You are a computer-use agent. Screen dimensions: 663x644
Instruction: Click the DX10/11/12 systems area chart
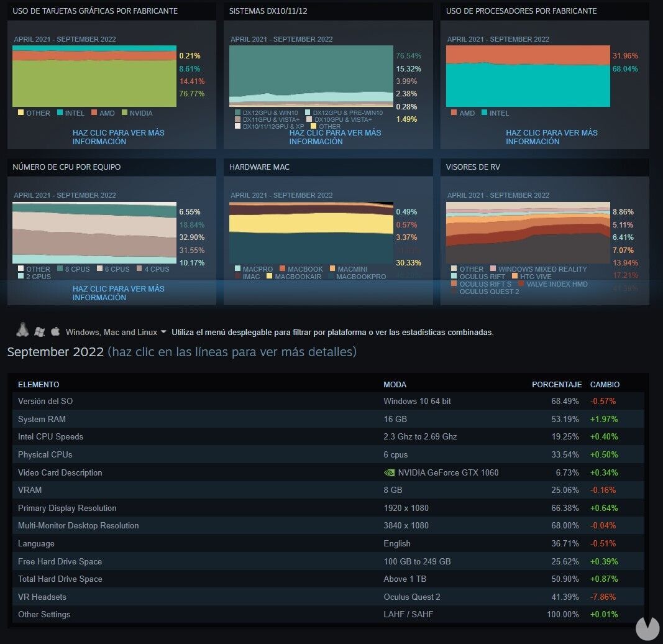click(x=311, y=76)
